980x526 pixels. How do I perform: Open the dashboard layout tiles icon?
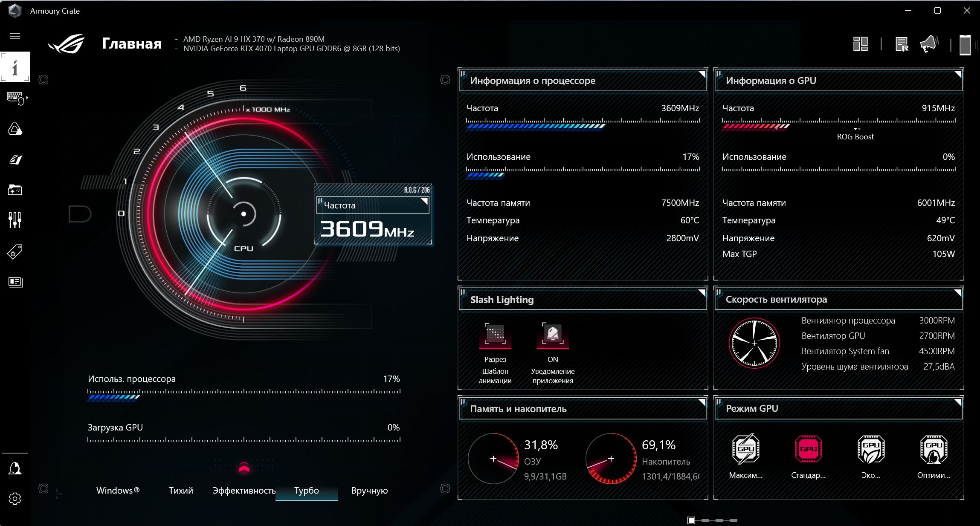point(861,44)
